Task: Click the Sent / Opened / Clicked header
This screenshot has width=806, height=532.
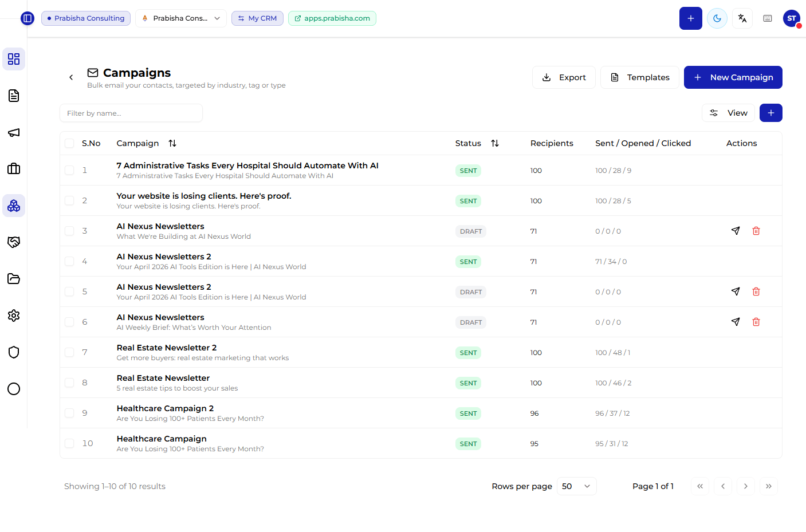Action: [x=643, y=143]
